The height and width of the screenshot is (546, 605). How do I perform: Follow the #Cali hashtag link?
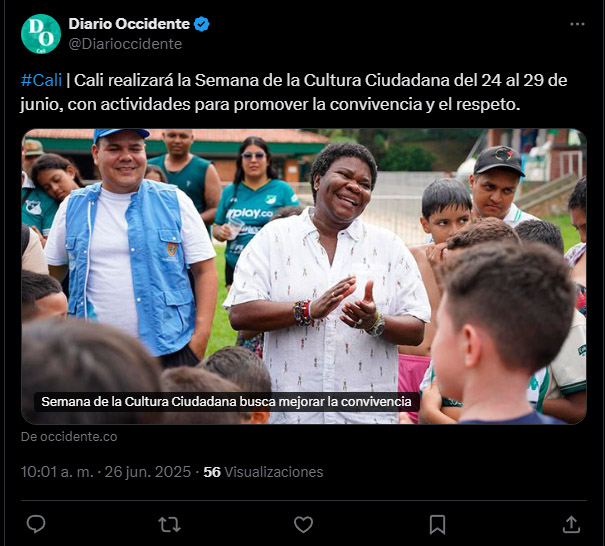tap(41, 80)
